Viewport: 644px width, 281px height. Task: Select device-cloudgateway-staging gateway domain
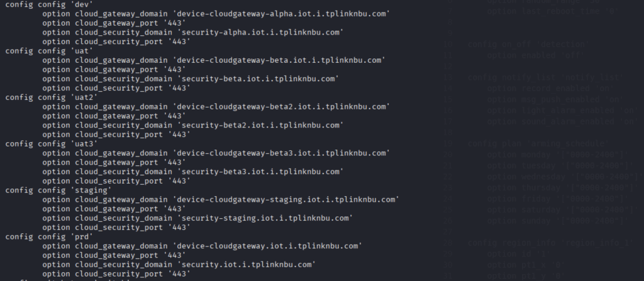click(286, 200)
